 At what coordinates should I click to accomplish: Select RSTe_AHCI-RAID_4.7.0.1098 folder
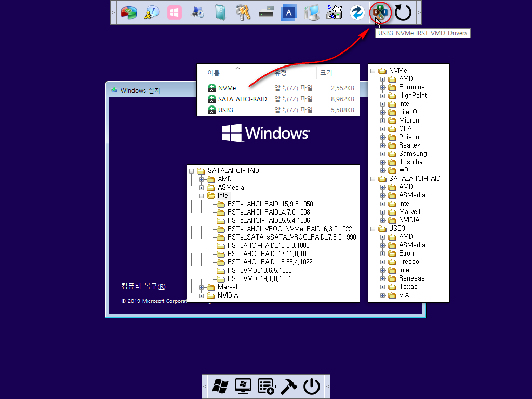pos(269,212)
